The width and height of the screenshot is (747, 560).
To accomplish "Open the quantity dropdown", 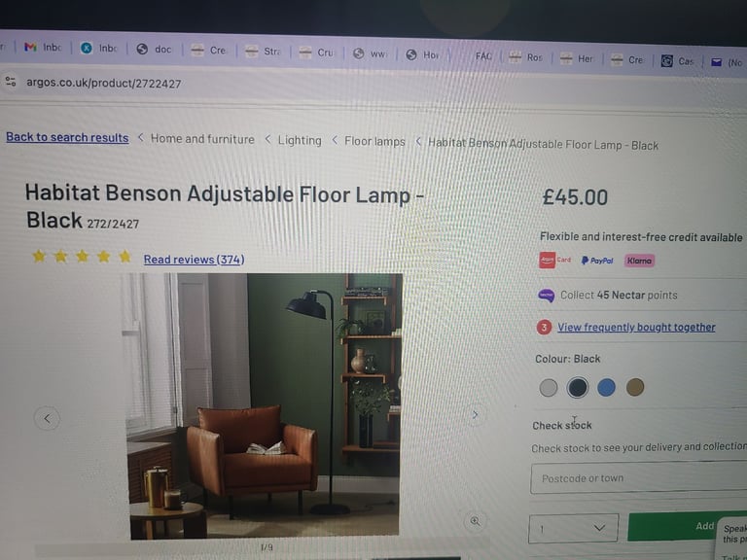I will click(573, 528).
